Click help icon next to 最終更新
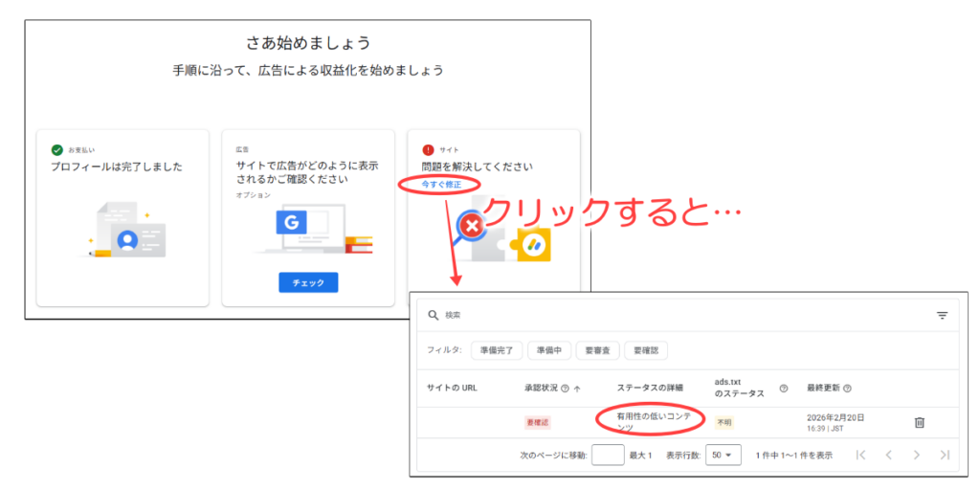Image resolution: width=980 pixels, height=490 pixels. pos(848,388)
